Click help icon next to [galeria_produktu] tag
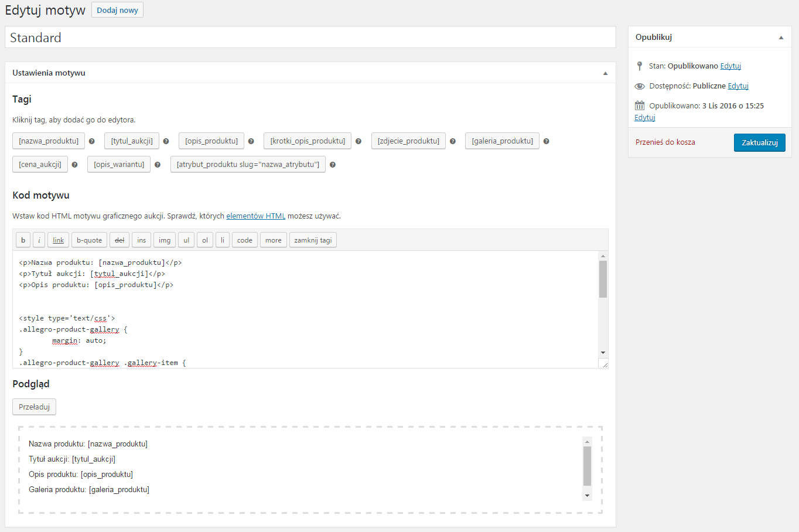This screenshot has height=532, width=799. coord(546,141)
